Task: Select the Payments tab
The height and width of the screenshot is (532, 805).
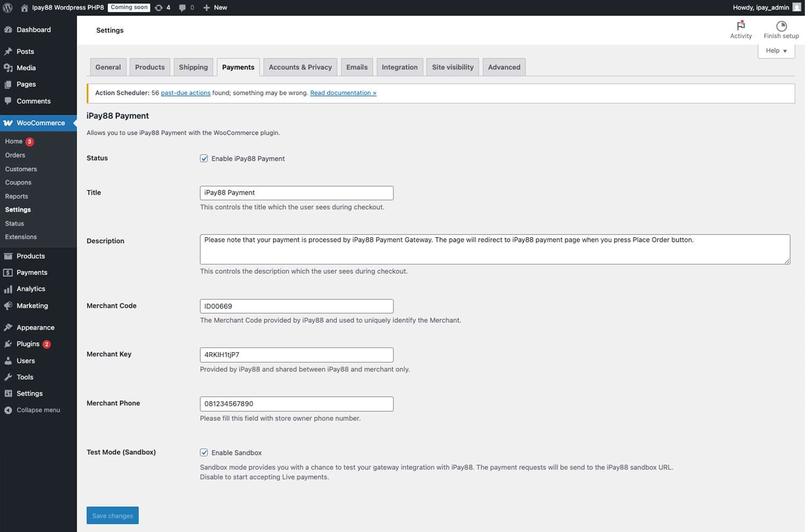Action: tap(238, 67)
